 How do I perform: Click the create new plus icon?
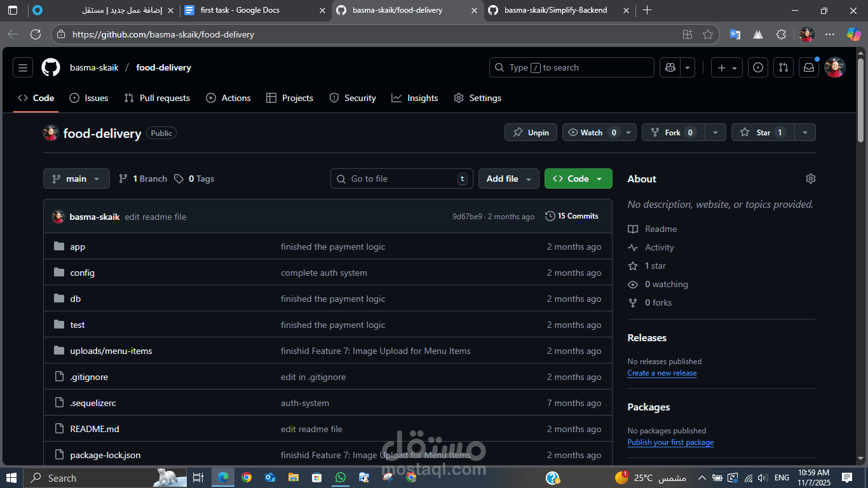(722, 67)
